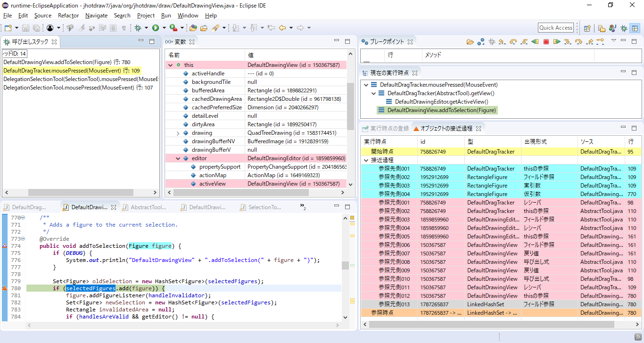Minimize the 現在の実行時点 view

623,73
